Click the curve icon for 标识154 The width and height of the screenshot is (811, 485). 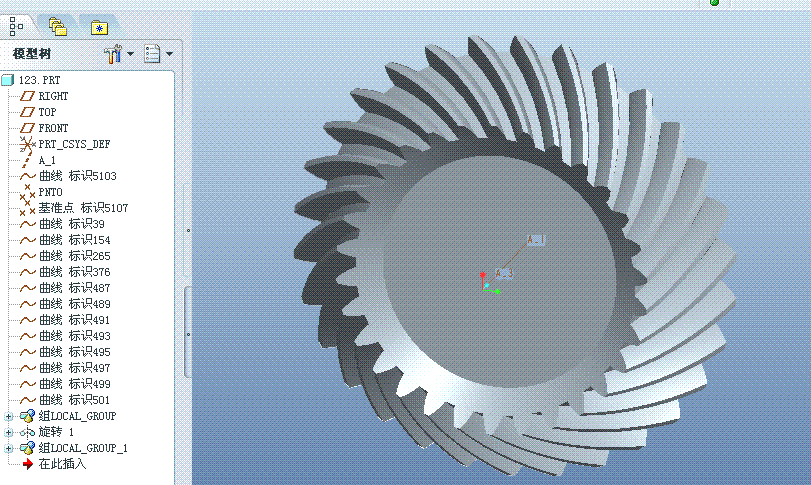pyautogui.click(x=28, y=240)
